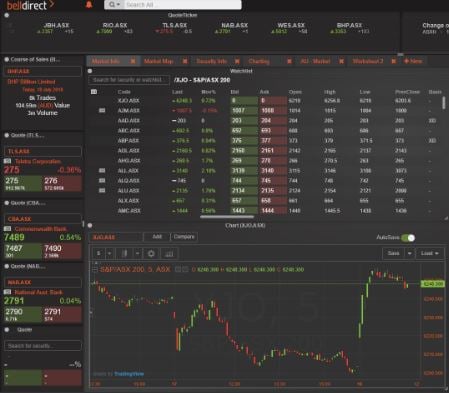This screenshot has height=393, width=449.
Task: Open the search scope dropdown in top bar
Action: [114, 5]
